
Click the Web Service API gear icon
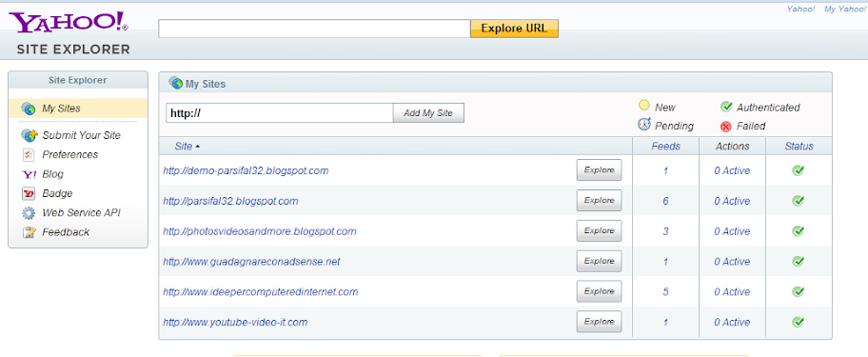[29, 213]
